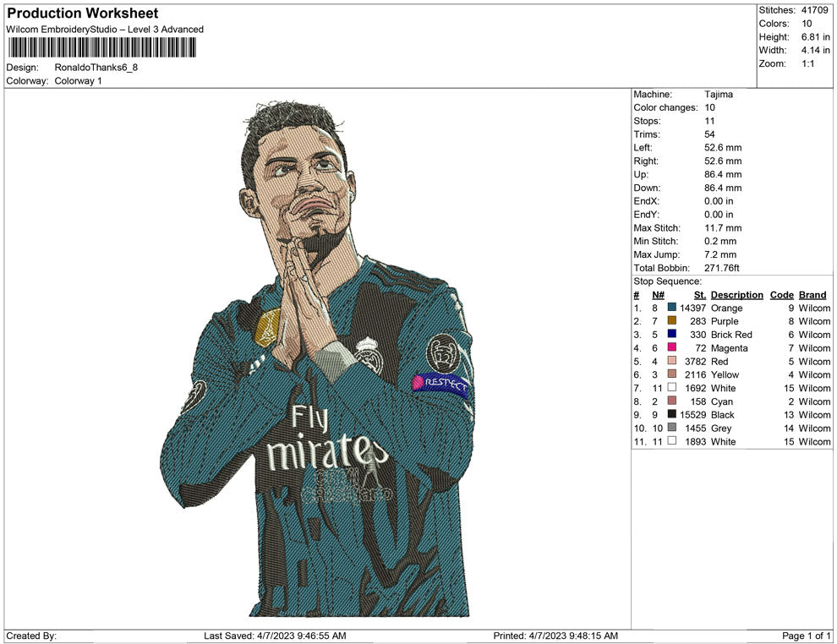
Task: Click the 'Colorway 1' value
Action: pos(78,80)
